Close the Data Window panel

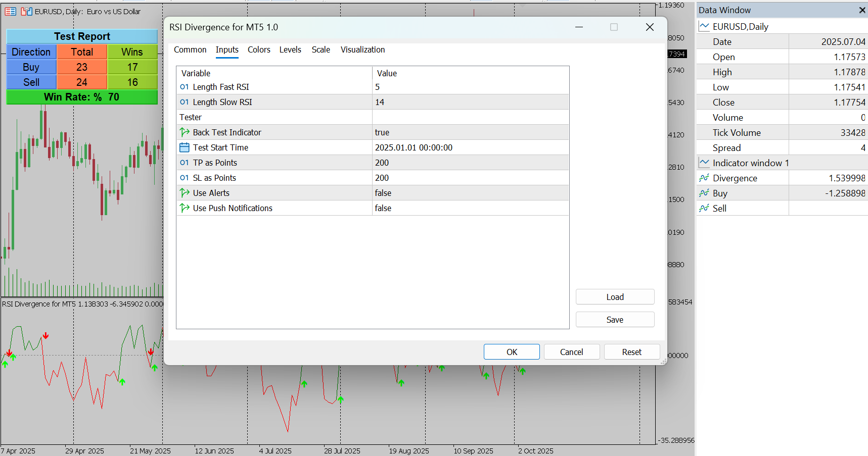coord(862,10)
